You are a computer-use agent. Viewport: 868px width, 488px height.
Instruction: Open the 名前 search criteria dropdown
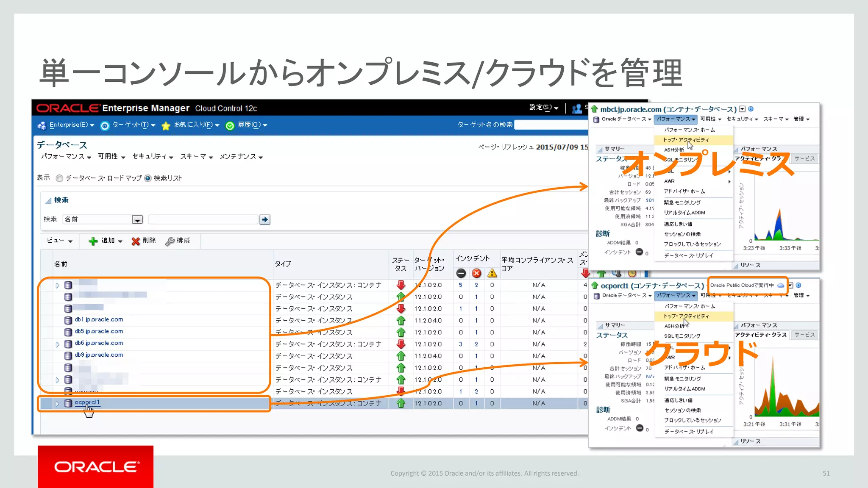pyautogui.click(x=137, y=219)
